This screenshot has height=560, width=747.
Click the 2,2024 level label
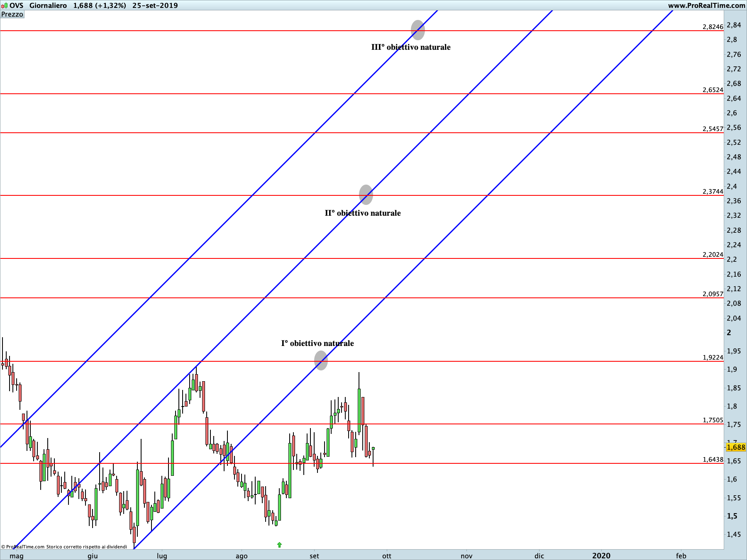[713, 254]
